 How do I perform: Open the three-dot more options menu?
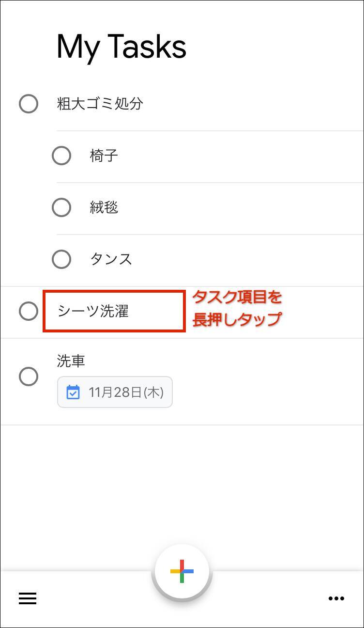336,599
